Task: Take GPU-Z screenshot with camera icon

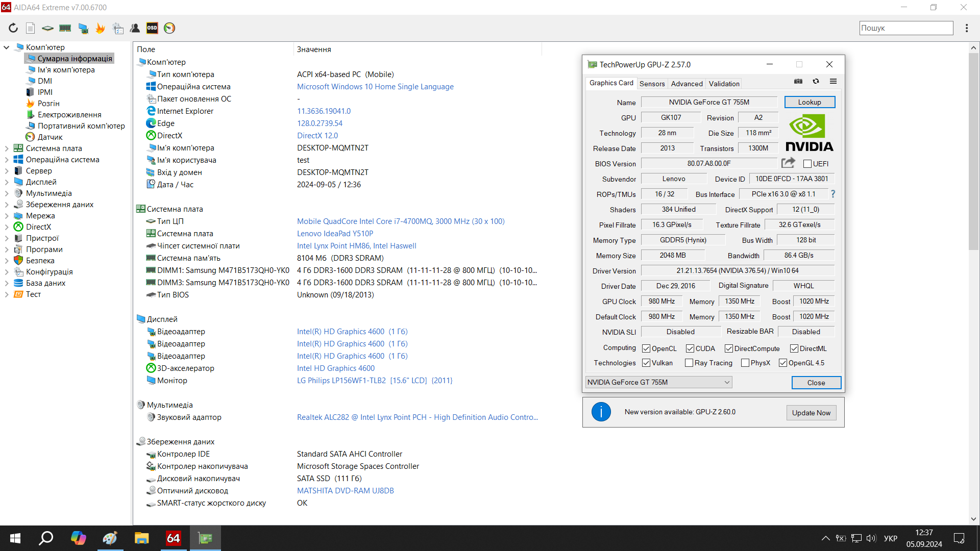Action: pyautogui.click(x=798, y=82)
